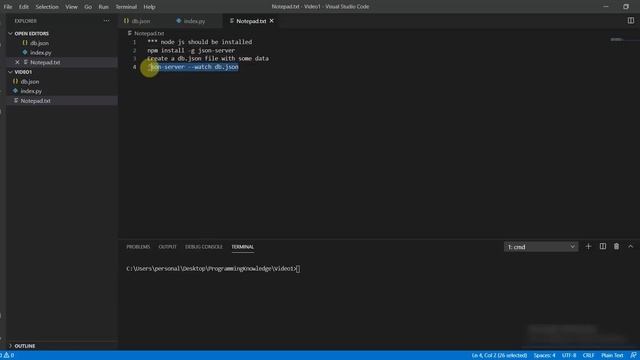
Task: Click the Notepad.txt breadcrumb
Action: pyautogui.click(x=149, y=33)
